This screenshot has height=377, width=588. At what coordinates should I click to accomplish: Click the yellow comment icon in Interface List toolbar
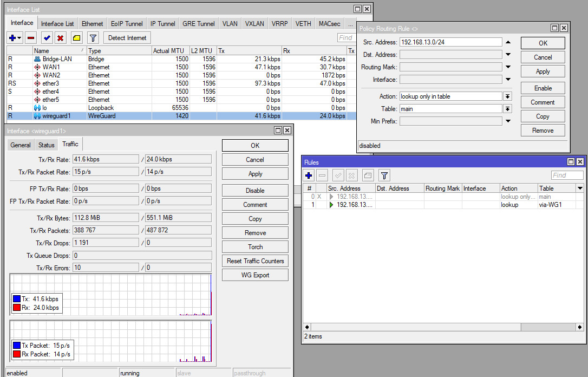pos(76,38)
